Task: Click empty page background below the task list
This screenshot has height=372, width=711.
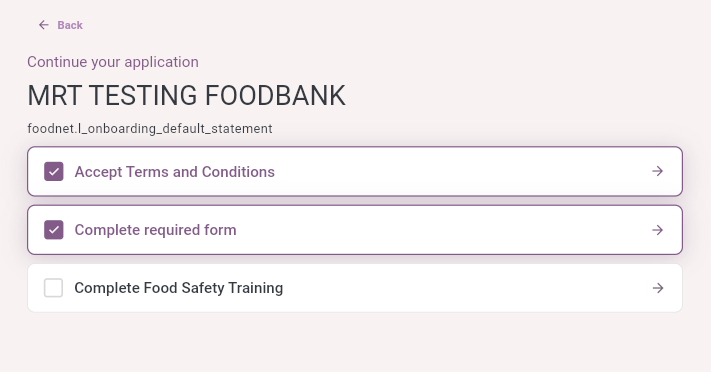Action: click(356, 345)
